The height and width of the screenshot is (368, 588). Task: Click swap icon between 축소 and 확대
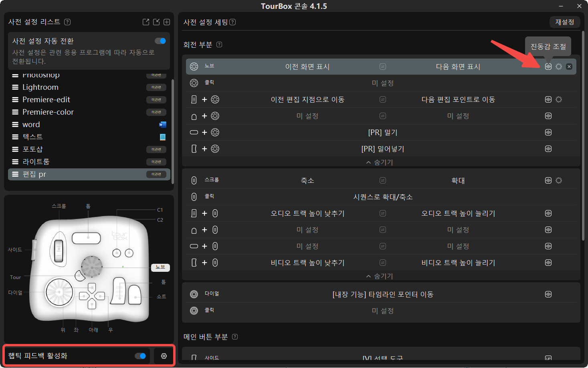click(383, 180)
